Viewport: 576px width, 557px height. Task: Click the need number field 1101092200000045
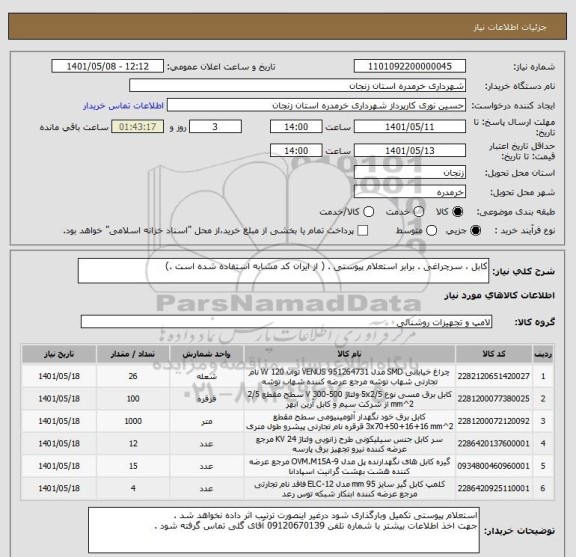tap(410, 67)
